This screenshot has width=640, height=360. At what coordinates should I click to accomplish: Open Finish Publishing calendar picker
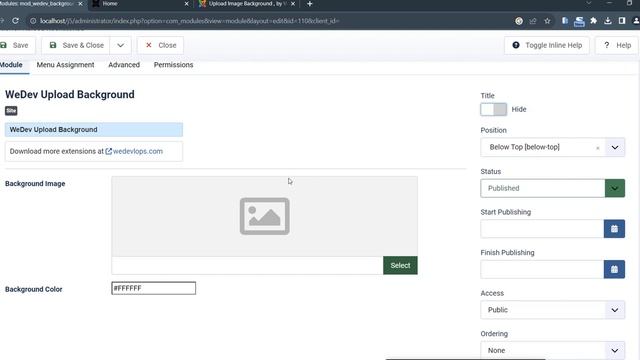tap(614, 269)
